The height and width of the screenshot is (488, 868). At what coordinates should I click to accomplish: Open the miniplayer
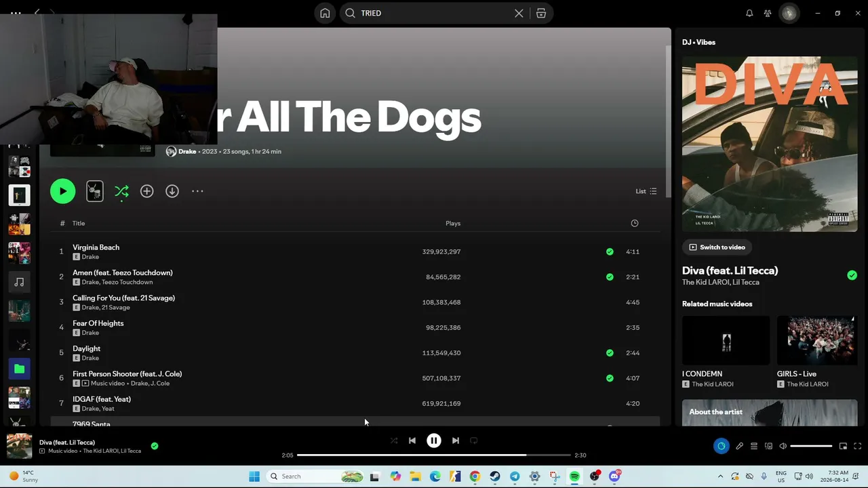[x=843, y=446]
